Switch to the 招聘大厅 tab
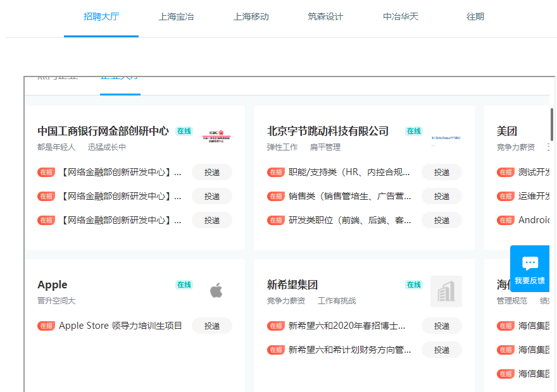 point(101,16)
